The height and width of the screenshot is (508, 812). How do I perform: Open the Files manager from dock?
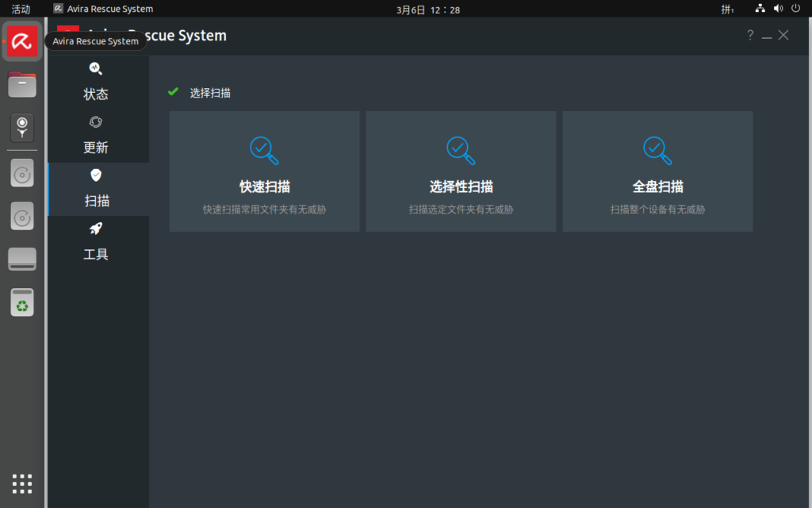click(x=21, y=84)
